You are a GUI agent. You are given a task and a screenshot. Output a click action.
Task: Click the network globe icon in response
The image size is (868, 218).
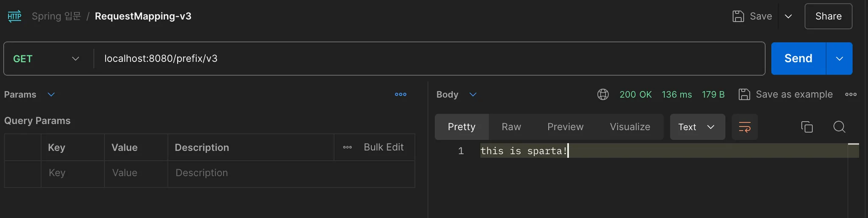603,94
